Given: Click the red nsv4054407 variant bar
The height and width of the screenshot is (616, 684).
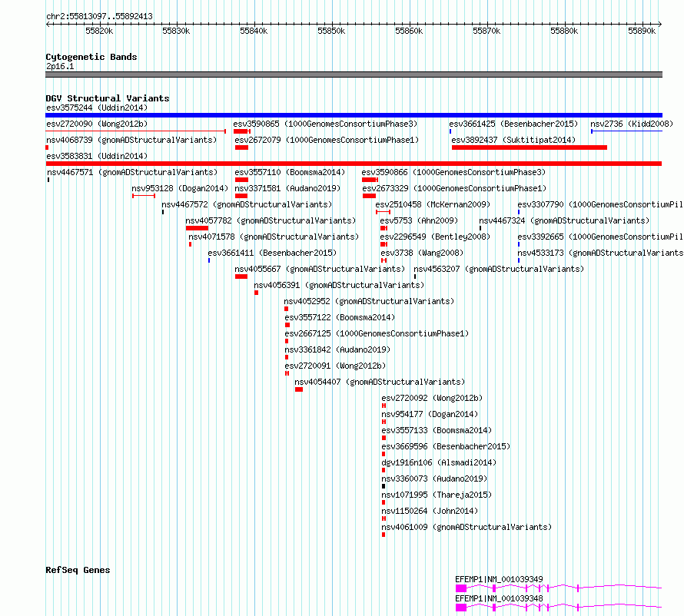Looking at the screenshot, I should (x=299, y=389).
